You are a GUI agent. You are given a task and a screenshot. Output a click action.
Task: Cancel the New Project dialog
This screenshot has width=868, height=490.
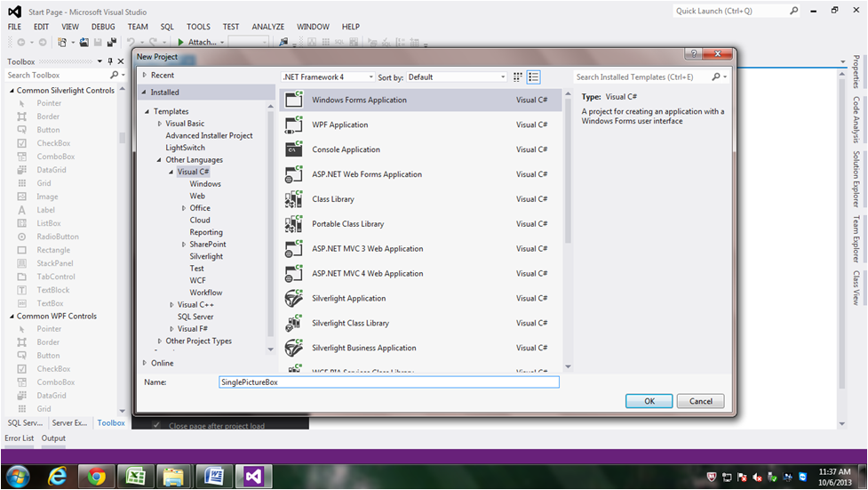[701, 401]
